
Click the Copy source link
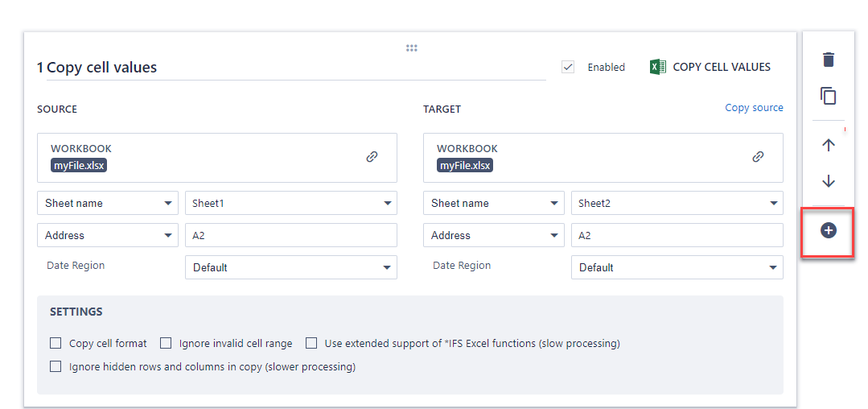pyautogui.click(x=754, y=108)
